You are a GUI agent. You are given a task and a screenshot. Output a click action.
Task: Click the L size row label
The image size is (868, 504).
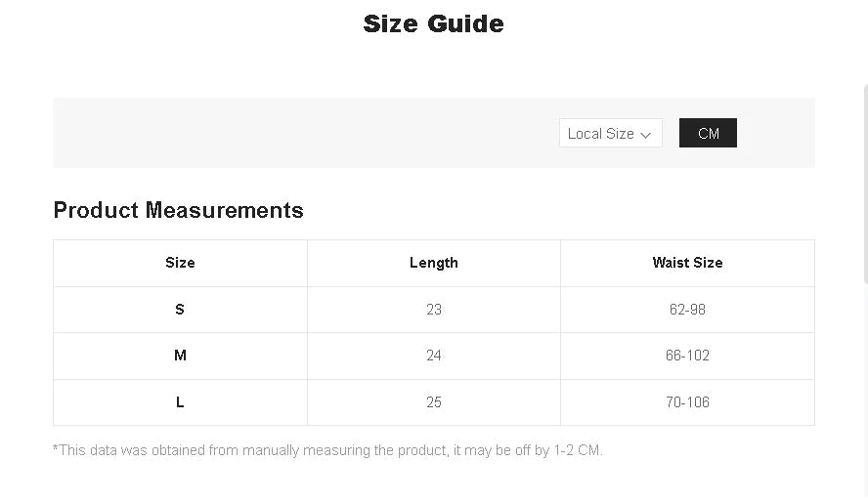pyautogui.click(x=180, y=402)
